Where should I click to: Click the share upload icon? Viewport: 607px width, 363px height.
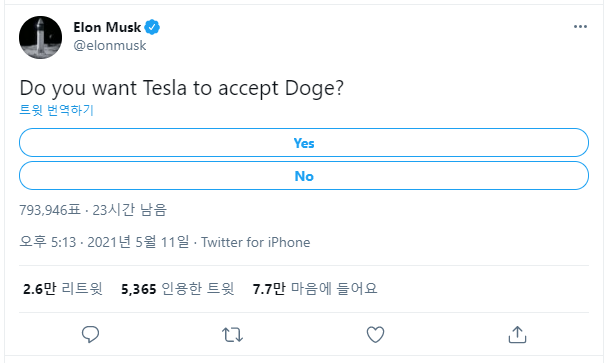tap(517, 334)
